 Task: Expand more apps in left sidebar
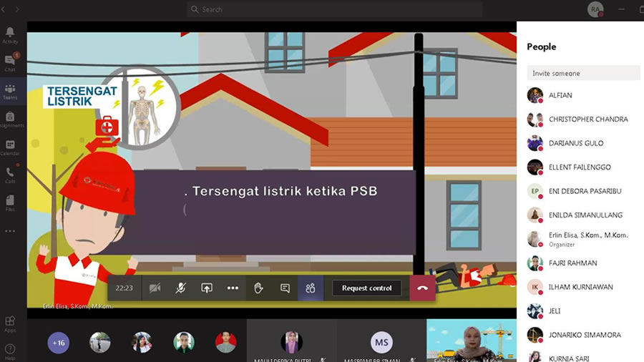pyautogui.click(x=10, y=231)
